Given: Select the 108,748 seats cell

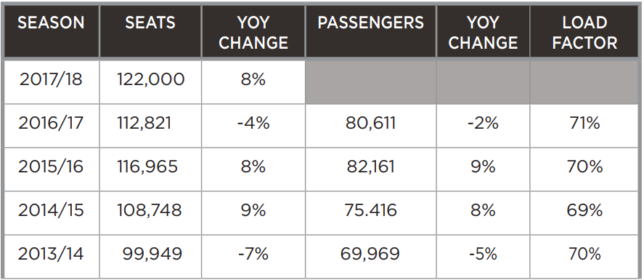Looking at the screenshot, I should pyautogui.click(x=150, y=212).
